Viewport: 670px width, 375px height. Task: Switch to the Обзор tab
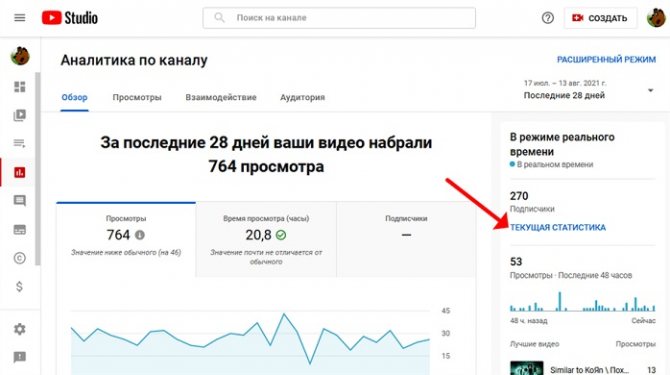74,97
